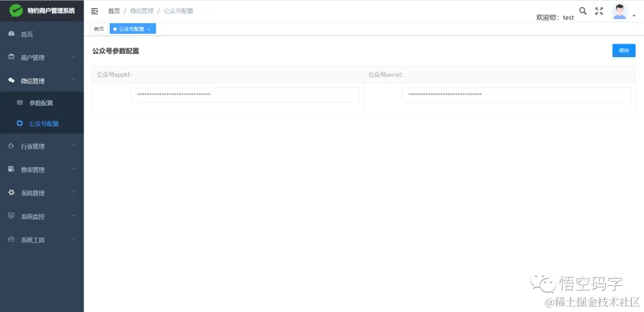The width and height of the screenshot is (644, 312).
Task: Click the 公众号参数配置 heading
Action: click(116, 51)
